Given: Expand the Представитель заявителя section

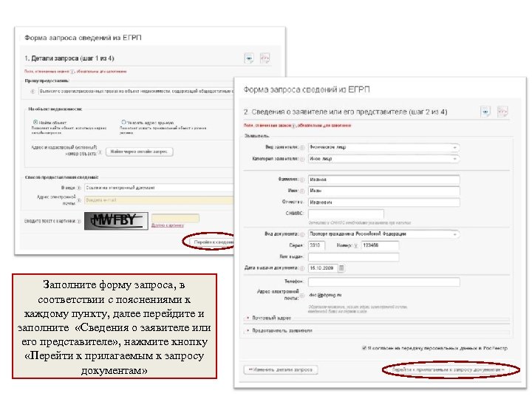Looking at the screenshot, I should point(282,330).
